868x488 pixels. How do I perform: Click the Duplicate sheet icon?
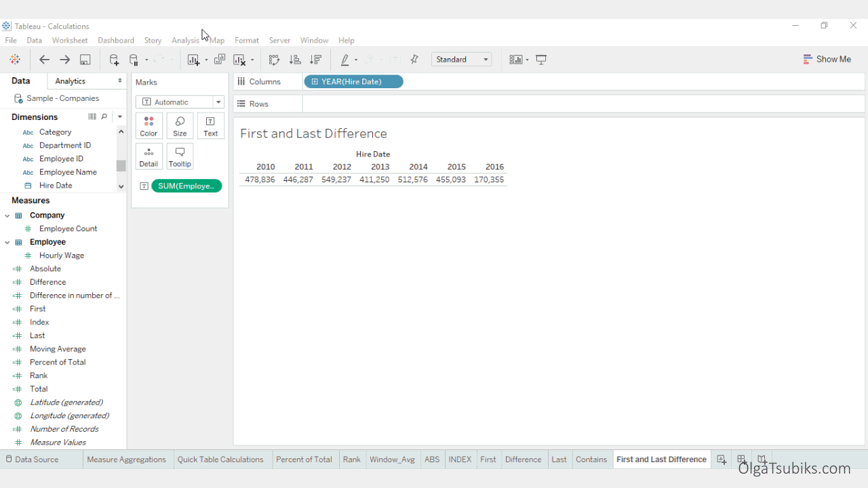220,60
